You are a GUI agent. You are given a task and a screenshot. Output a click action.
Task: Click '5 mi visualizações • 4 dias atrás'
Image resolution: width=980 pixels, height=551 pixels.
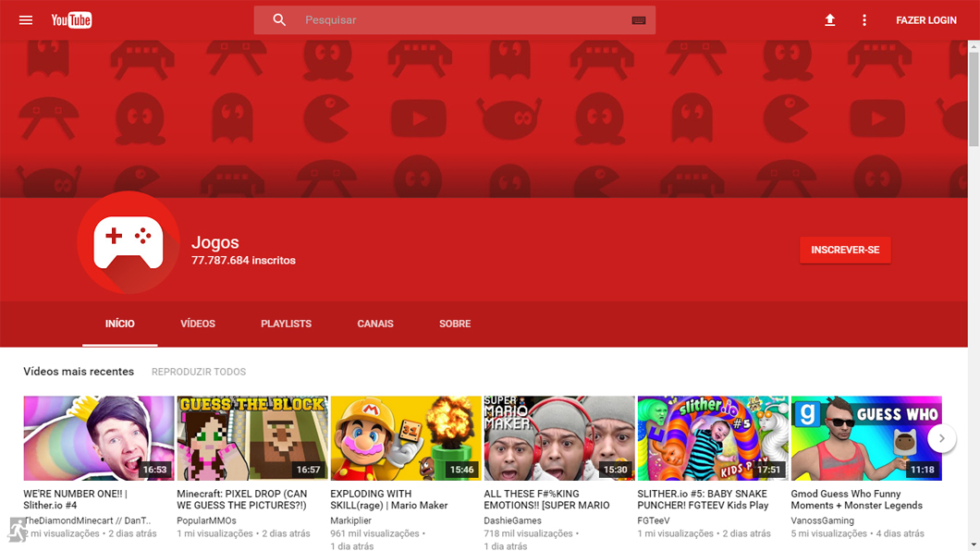(857, 533)
